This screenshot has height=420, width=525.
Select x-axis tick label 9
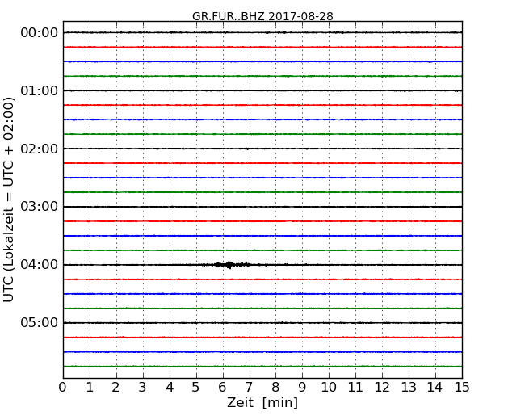(x=302, y=388)
